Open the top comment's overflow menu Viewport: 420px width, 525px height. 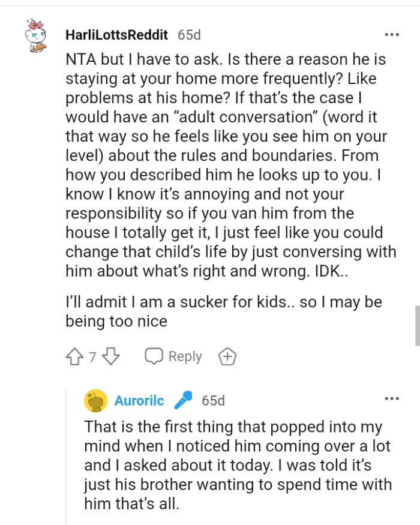pyautogui.click(x=392, y=35)
